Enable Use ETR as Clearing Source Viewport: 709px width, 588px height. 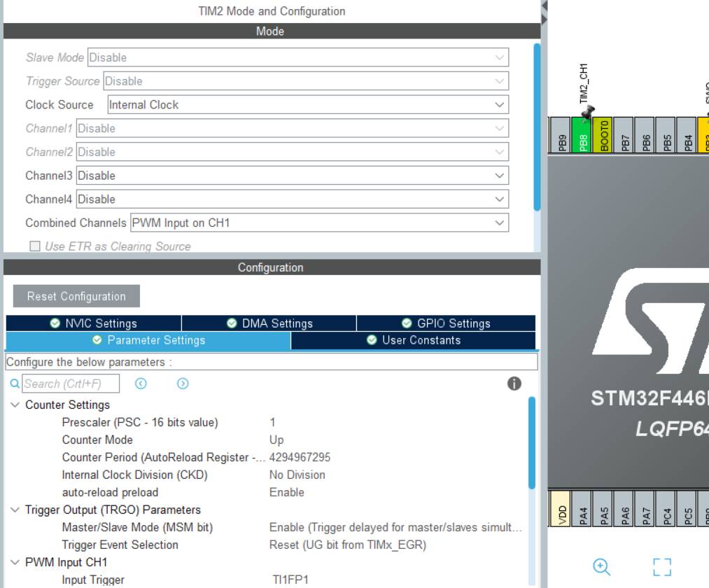(x=35, y=246)
